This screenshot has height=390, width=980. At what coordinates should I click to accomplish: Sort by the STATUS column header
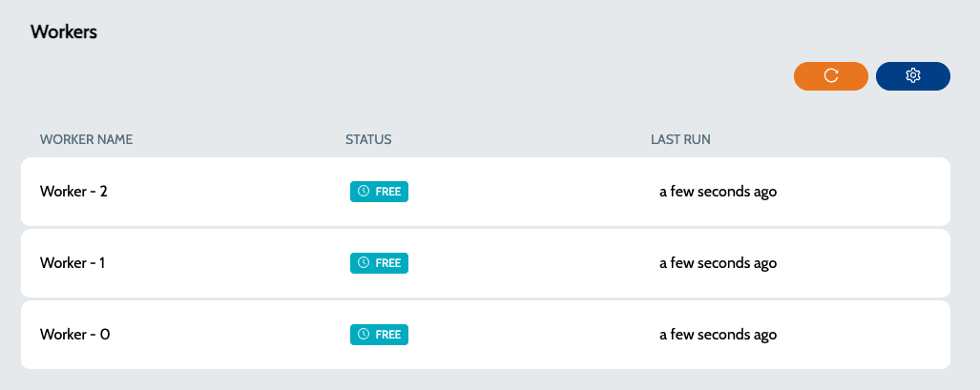coord(368,139)
